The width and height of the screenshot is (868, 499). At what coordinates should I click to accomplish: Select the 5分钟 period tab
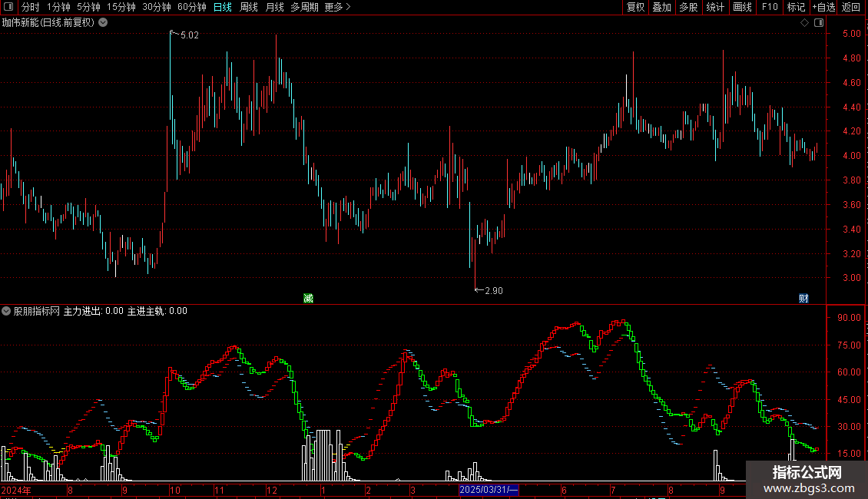(x=88, y=7)
